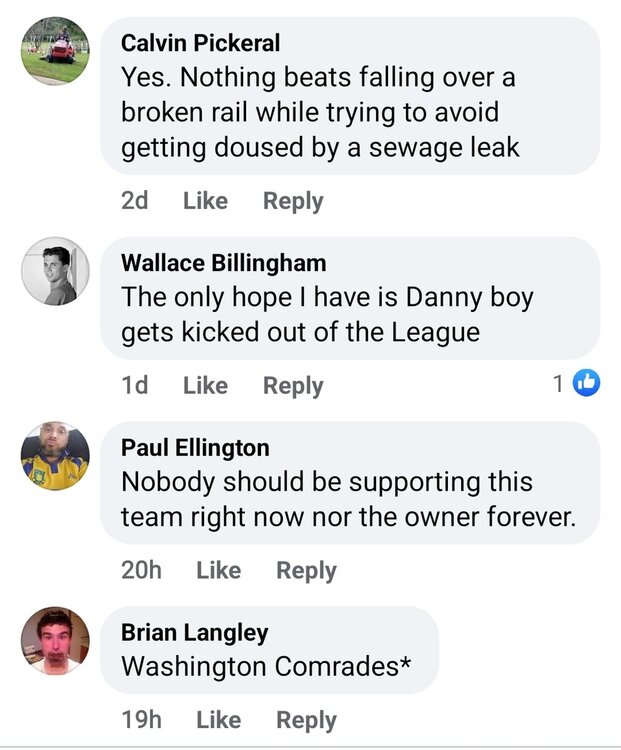Open Wallace Billingham's profile picture
The image size is (621, 750).
[56, 270]
